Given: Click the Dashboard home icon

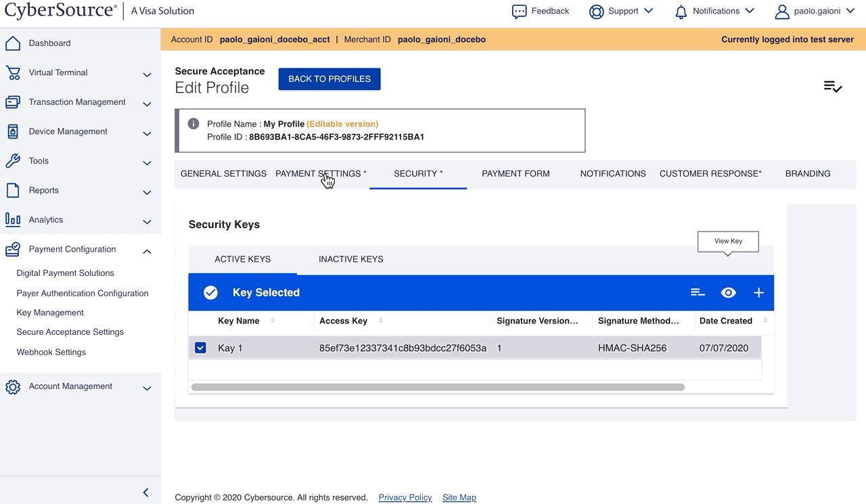Looking at the screenshot, I should click(13, 43).
